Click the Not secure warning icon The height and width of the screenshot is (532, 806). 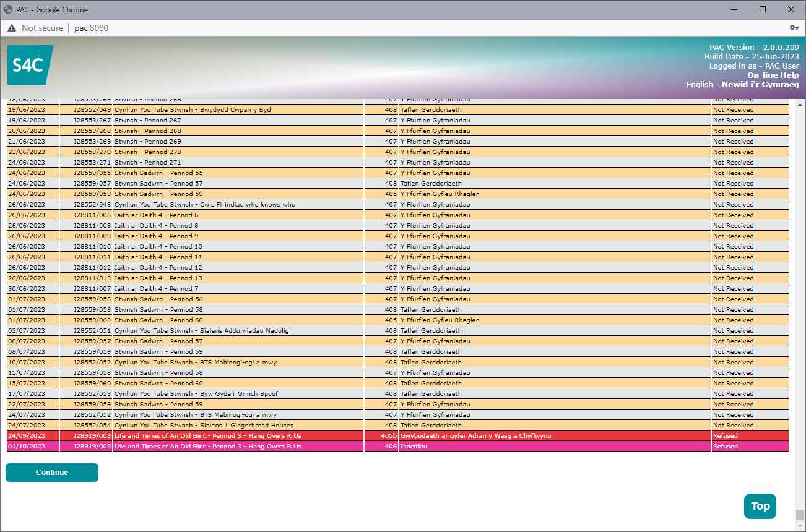[12, 28]
